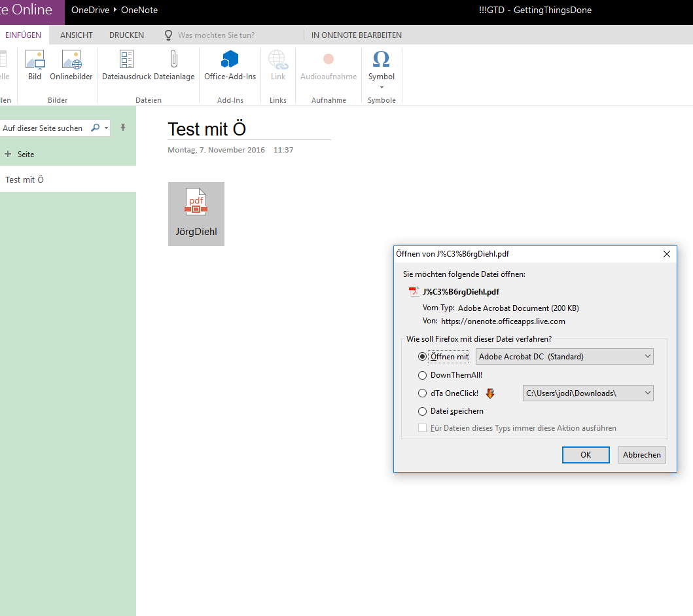Click the Dateiausdruck icon
This screenshot has height=616, width=693.
pos(126,60)
